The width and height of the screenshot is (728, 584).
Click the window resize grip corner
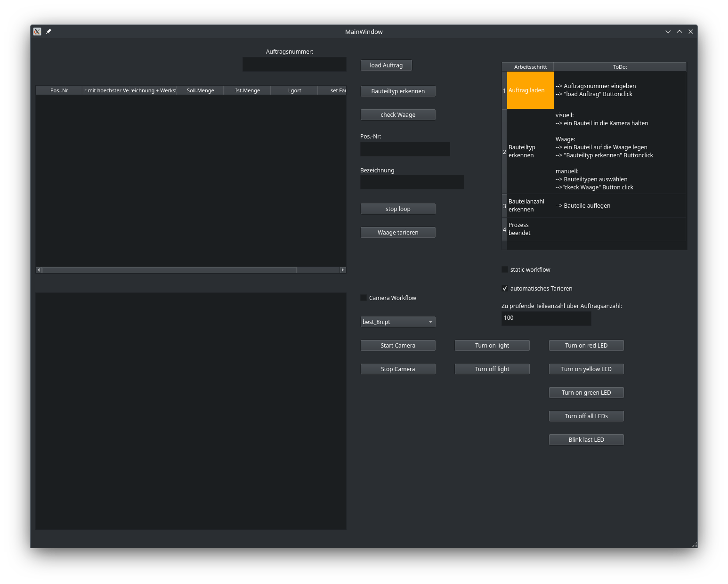click(694, 544)
